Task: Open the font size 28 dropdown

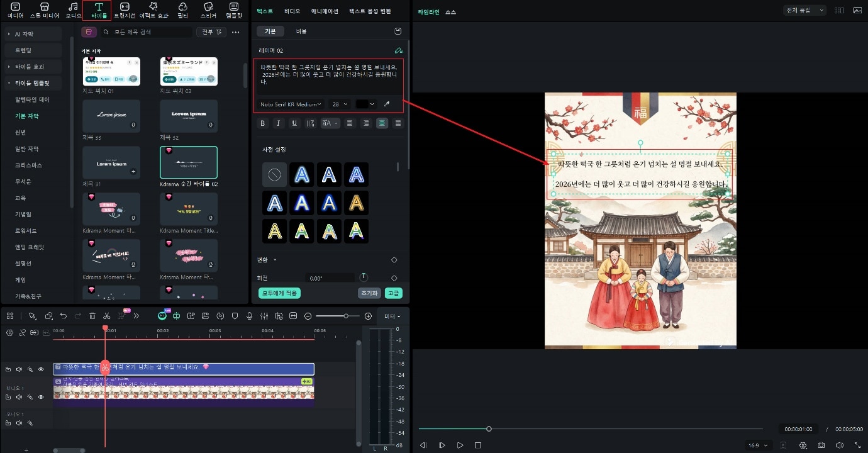Action: pyautogui.click(x=340, y=104)
